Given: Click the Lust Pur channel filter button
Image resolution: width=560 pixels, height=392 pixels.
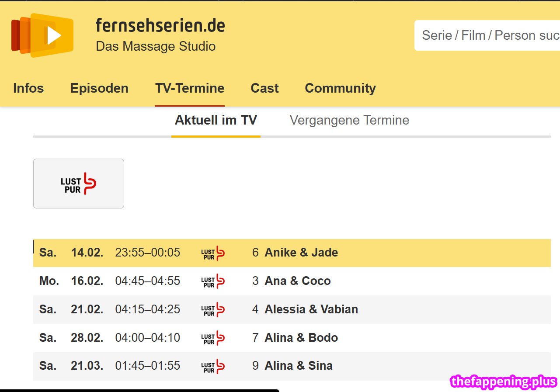Looking at the screenshot, I should pos(79,184).
